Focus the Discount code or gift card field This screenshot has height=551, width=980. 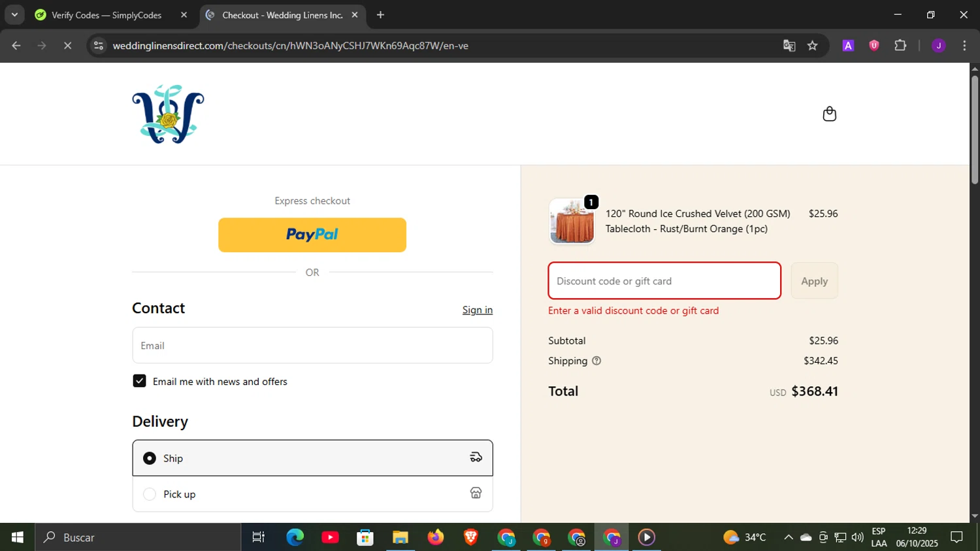click(664, 281)
